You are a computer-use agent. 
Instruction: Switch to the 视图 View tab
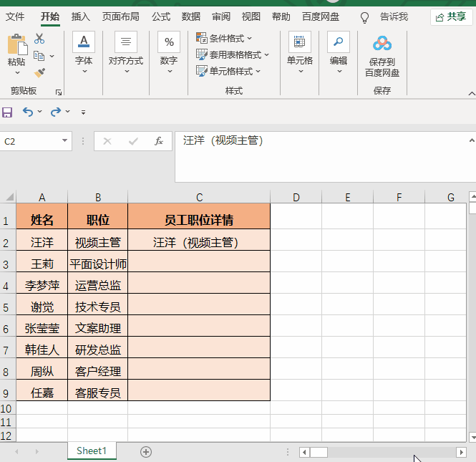(251, 16)
